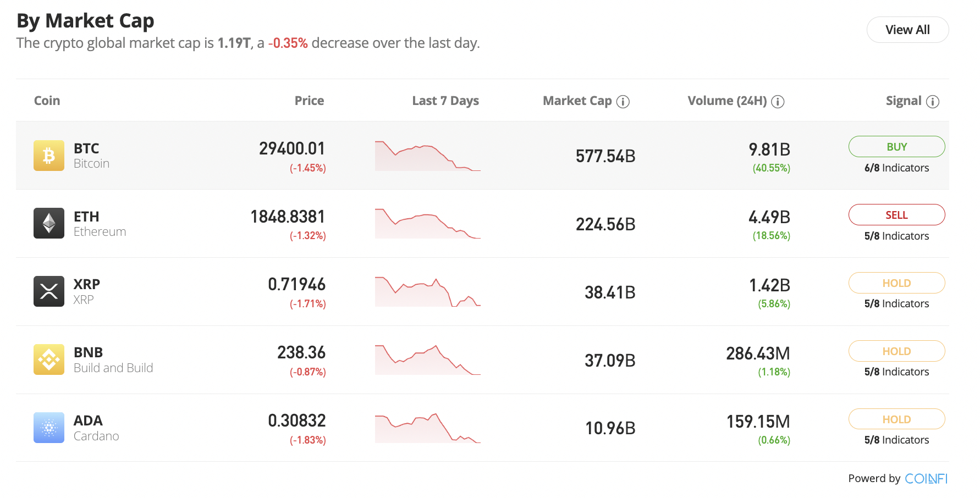
Task: Select the Build and Build subtitle
Action: point(113,368)
